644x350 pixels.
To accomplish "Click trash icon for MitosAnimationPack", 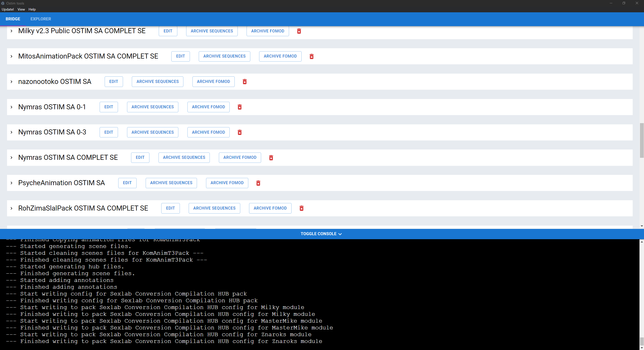I will click(311, 57).
